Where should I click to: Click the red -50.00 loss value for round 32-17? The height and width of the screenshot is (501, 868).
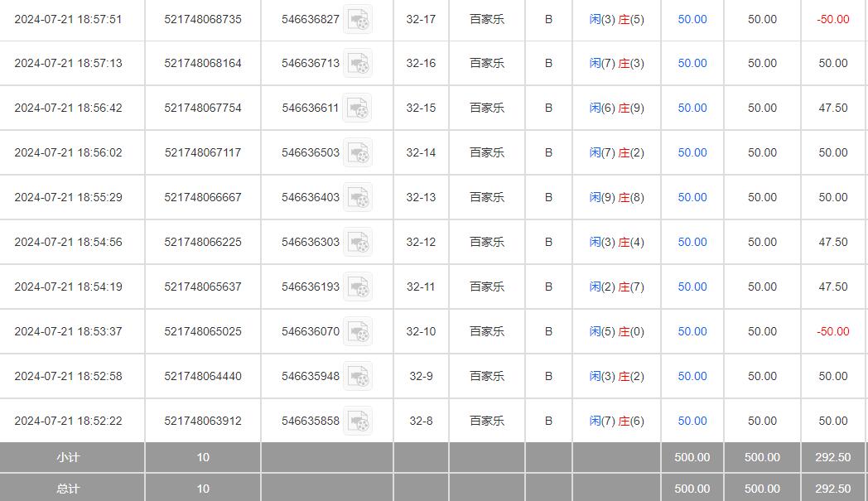coord(832,18)
